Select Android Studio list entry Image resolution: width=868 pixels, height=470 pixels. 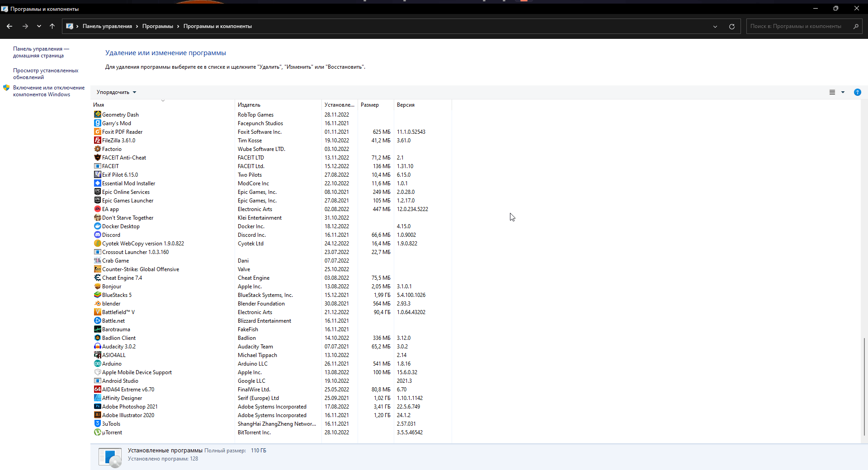click(x=120, y=381)
